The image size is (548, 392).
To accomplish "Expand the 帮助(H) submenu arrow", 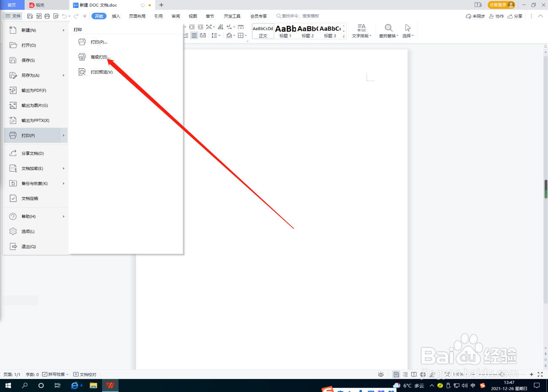I will coord(64,217).
